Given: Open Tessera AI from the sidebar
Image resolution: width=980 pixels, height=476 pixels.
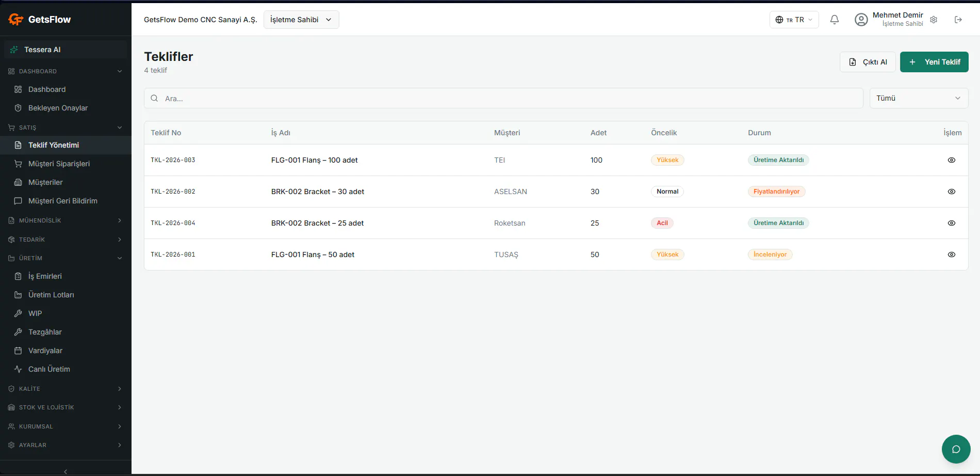Looking at the screenshot, I should click(66, 50).
